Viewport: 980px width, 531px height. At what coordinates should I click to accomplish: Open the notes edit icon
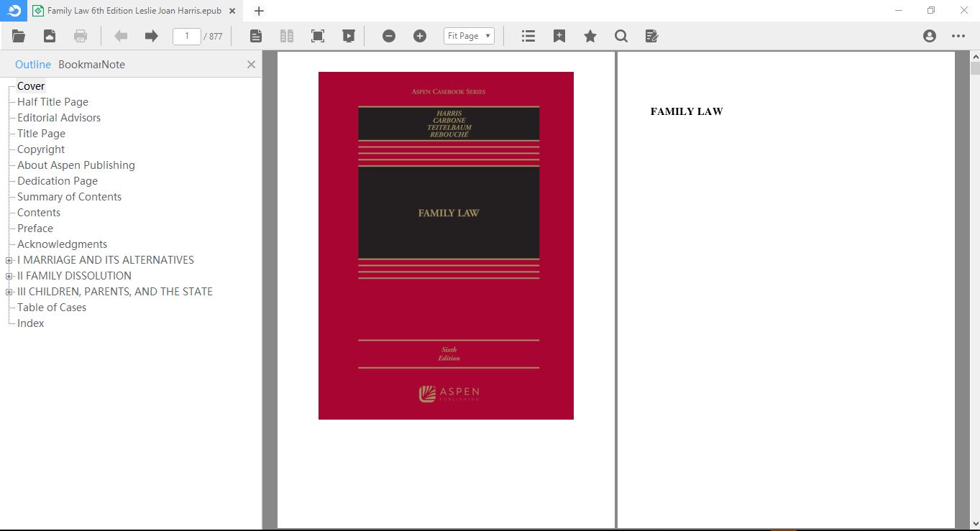[652, 36]
